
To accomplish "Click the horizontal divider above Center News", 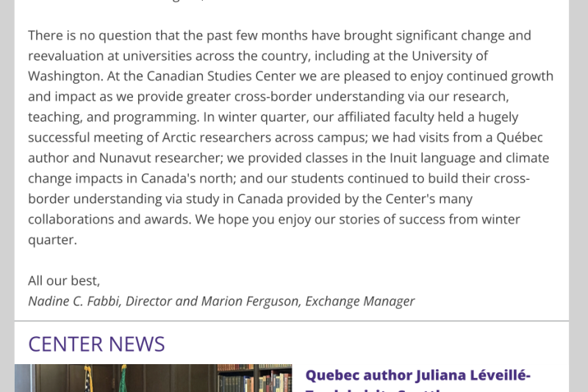I will pyautogui.click(x=292, y=321).
